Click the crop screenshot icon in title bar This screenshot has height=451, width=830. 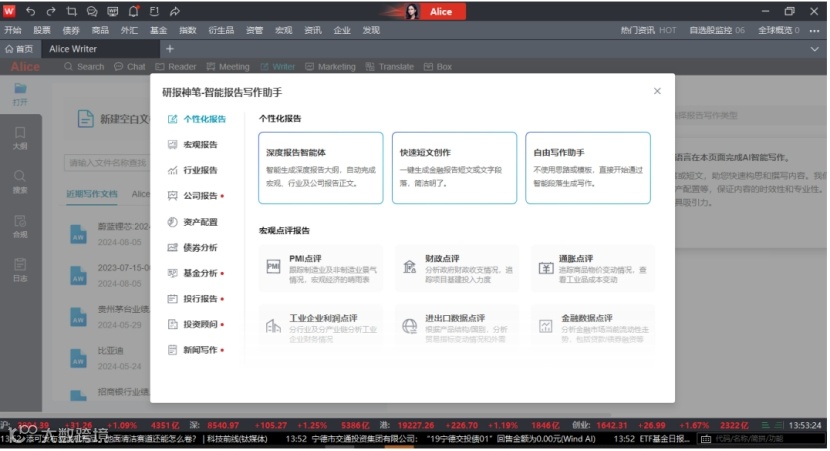tap(71, 11)
